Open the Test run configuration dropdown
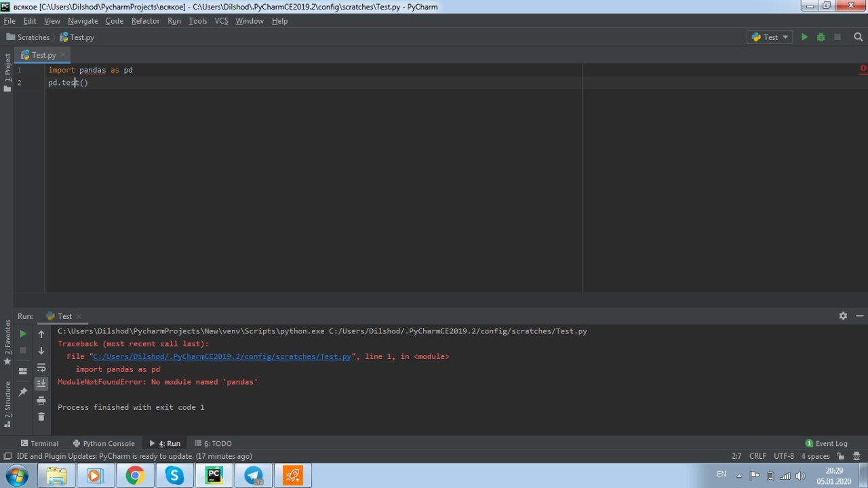 770,37
